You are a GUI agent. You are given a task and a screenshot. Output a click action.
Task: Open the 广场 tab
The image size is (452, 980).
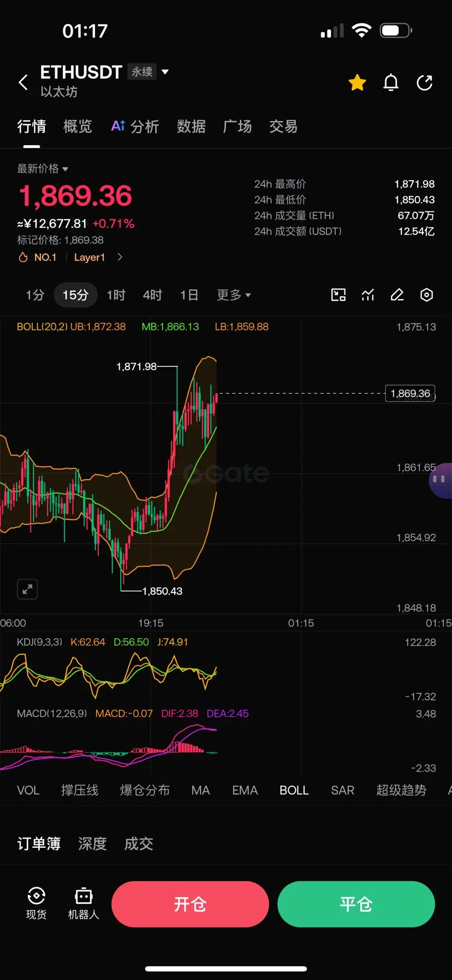[237, 127]
